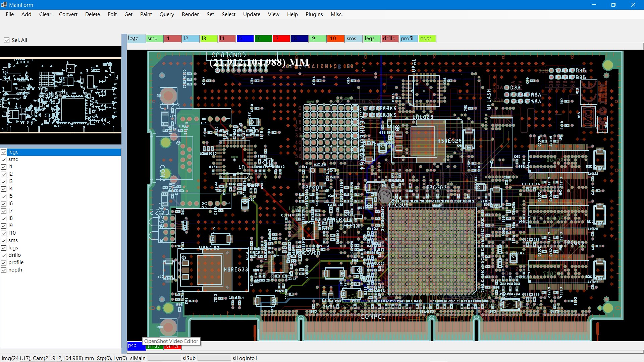The height and width of the screenshot is (362, 644).
Task: Uncheck the sms layer checkbox
Action: 4,241
